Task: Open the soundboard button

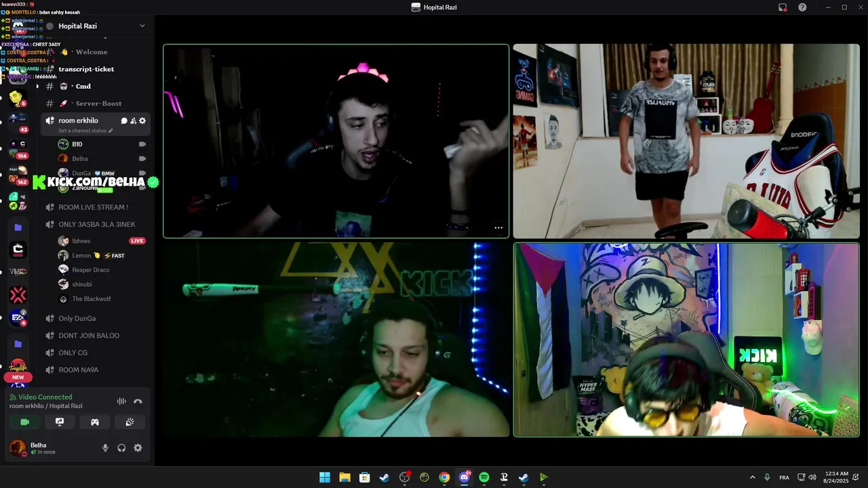Action: coord(130,422)
